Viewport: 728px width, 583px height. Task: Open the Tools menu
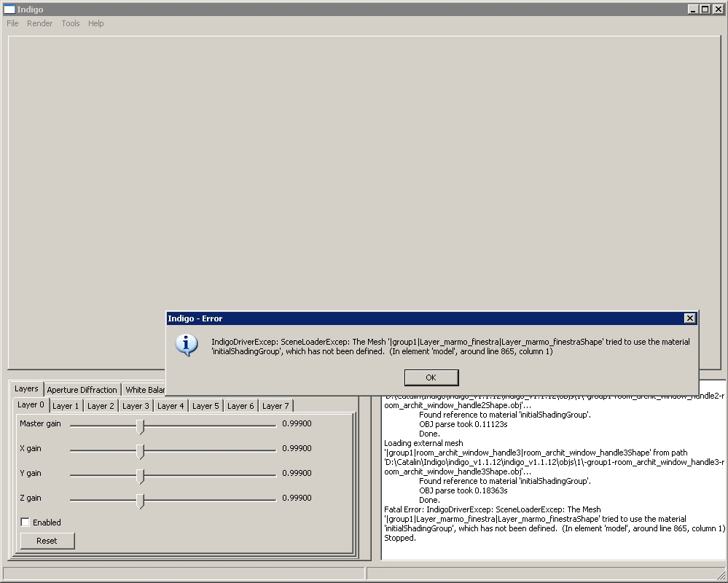[71, 23]
